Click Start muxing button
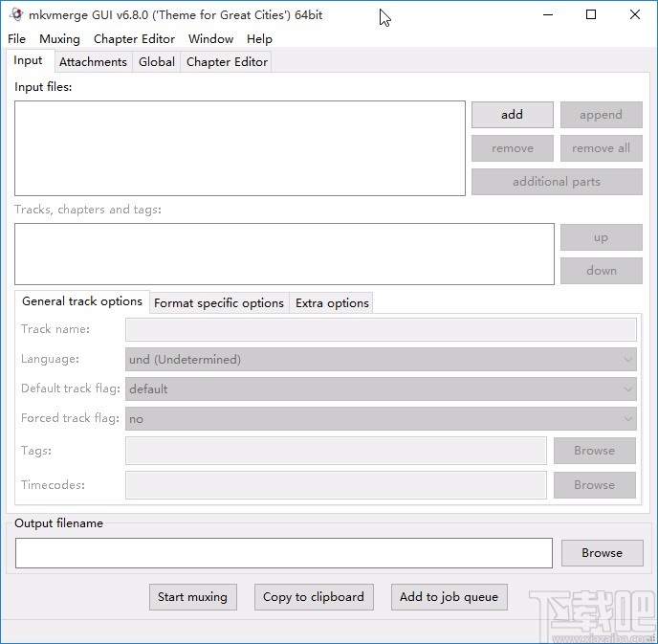This screenshot has width=658, height=644. pyautogui.click(x=193, y=597)
